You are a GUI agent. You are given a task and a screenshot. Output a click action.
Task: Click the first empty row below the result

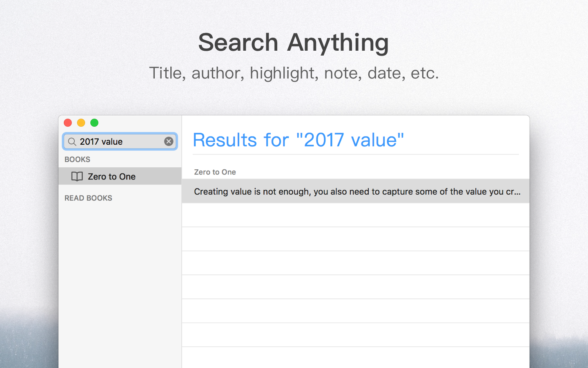(355, 215)
